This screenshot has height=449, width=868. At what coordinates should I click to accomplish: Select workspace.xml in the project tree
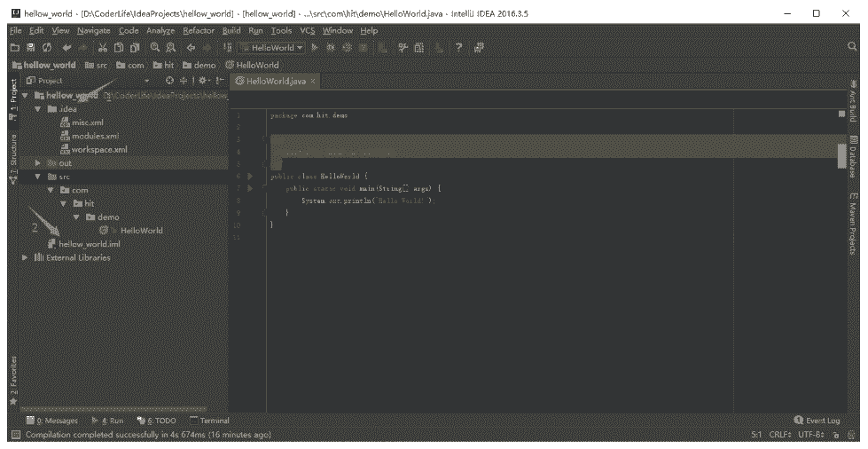coord(99,150)
